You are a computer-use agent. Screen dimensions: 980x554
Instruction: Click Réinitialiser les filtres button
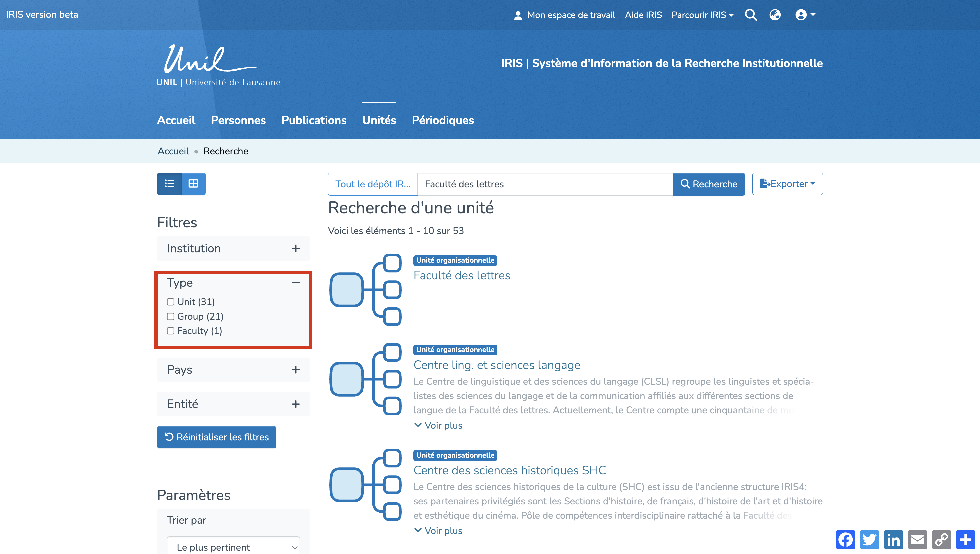coord(216,437)
